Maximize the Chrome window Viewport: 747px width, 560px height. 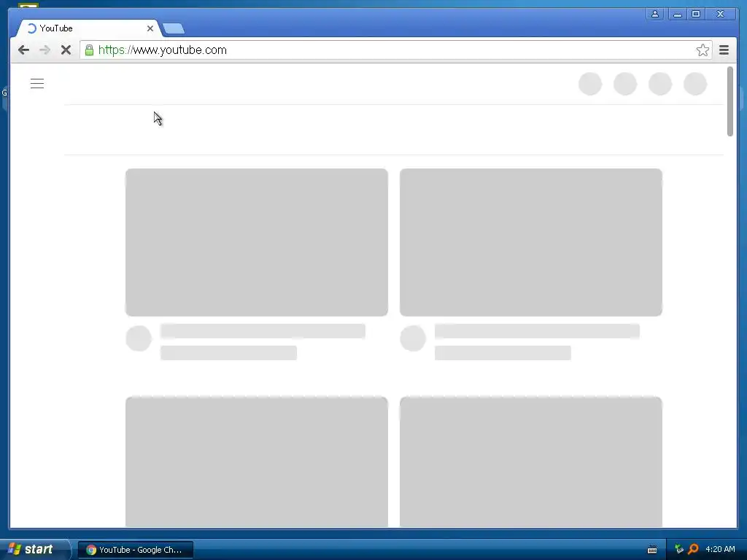[x=695, y=14]
